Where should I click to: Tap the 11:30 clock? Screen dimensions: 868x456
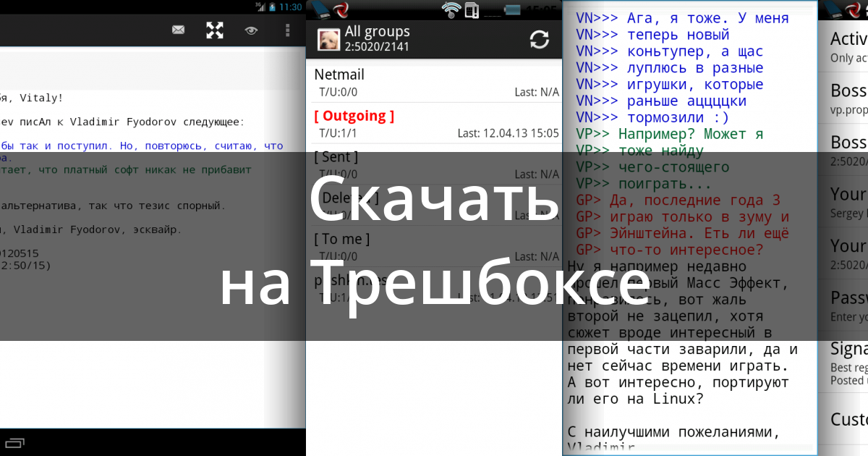(290, 7)
